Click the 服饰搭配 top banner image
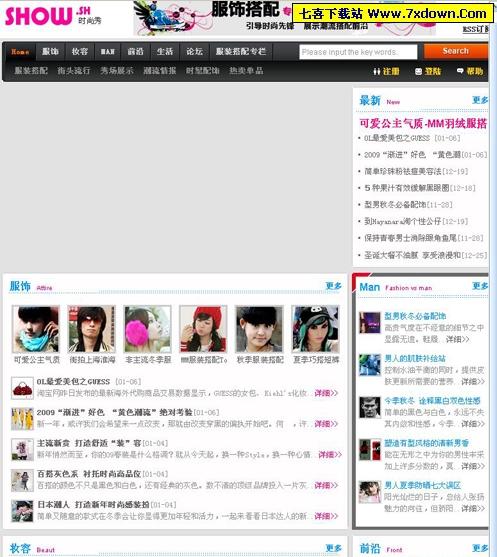 pyautogui.click(x=284, y=18)
